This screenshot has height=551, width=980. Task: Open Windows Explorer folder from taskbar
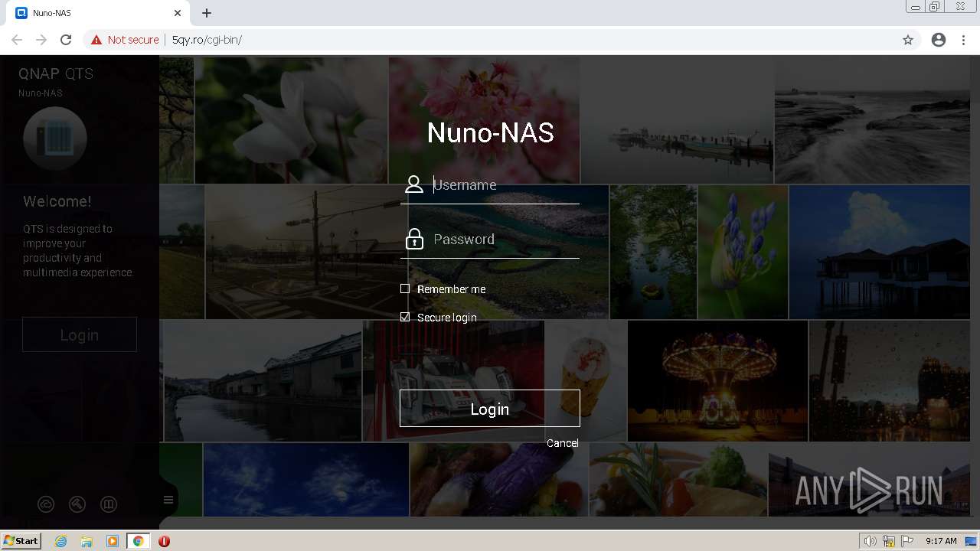coord(87,541)
